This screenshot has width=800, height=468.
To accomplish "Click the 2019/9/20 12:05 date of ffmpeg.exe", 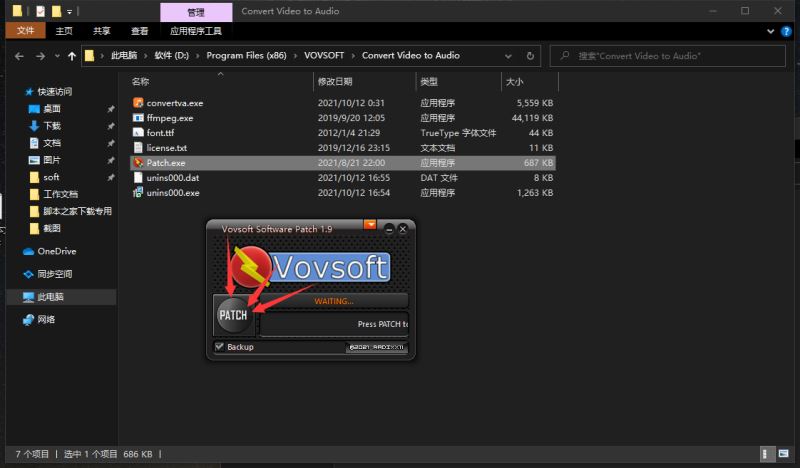I will click(x=351, y=118).
